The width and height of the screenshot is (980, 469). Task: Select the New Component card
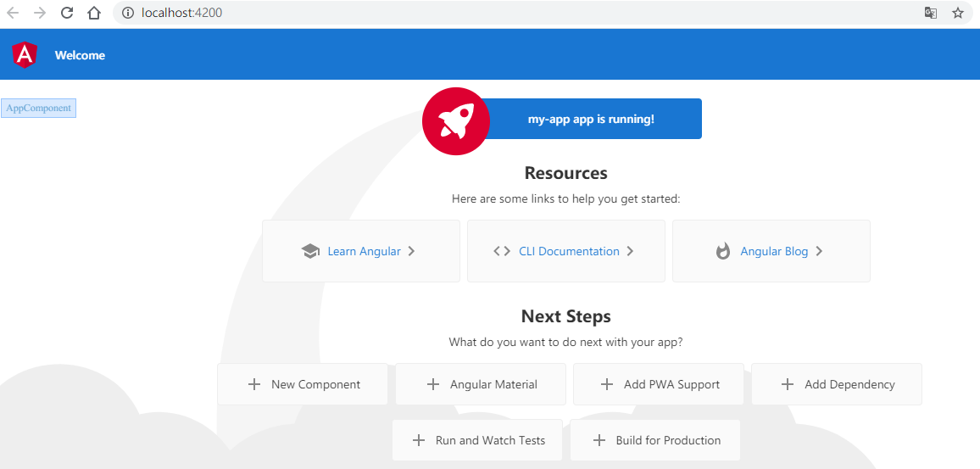click(303, 384)
